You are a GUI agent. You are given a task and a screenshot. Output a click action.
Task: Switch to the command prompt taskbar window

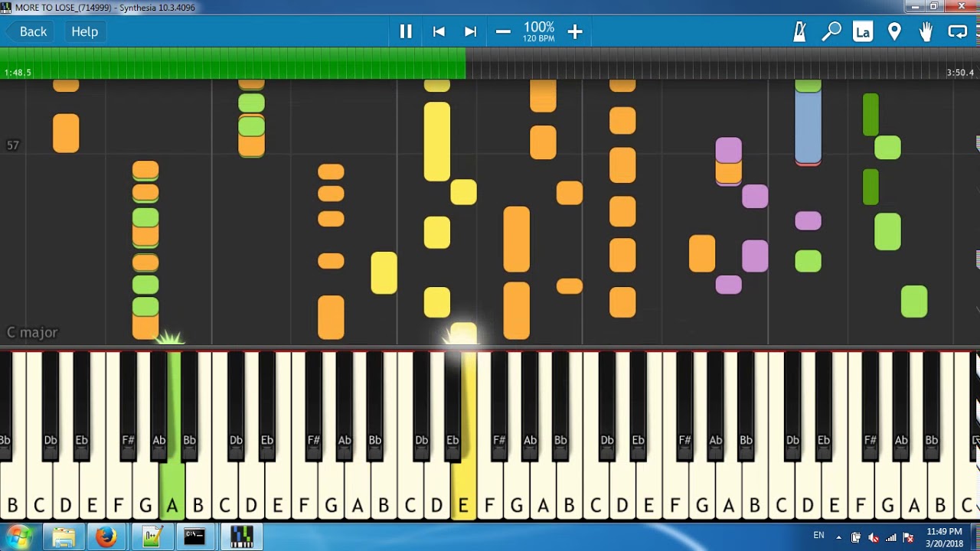tap(194, 537)
